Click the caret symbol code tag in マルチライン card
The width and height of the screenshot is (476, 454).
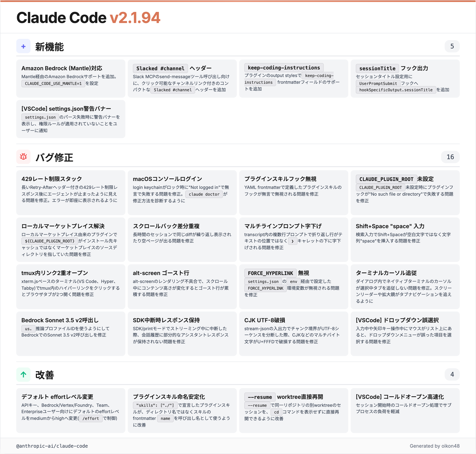click(292, 241)
